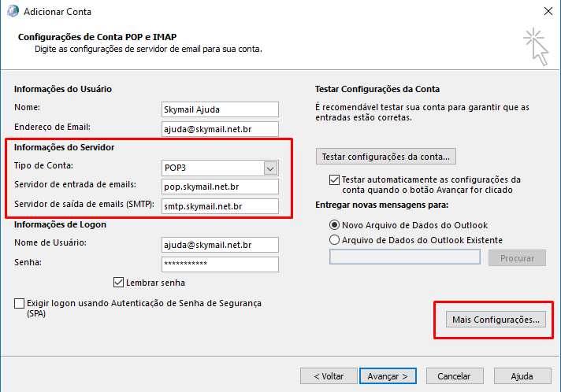Image resolution: width=561 pixels, height=392 pixels.
Task: Click the cursor wizard graphic icon
Action: pos(536,46)
